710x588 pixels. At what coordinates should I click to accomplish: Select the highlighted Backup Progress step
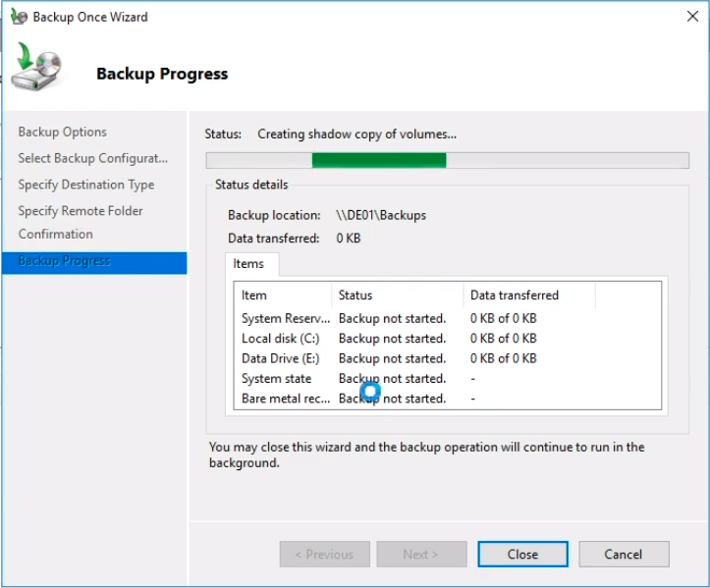click(x=94, y=262)
